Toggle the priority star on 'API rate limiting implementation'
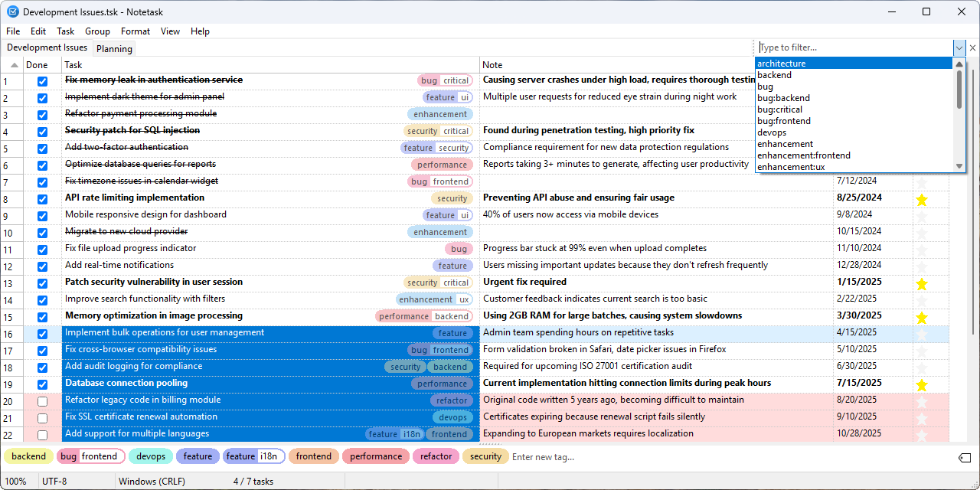 tap(921, 198)
